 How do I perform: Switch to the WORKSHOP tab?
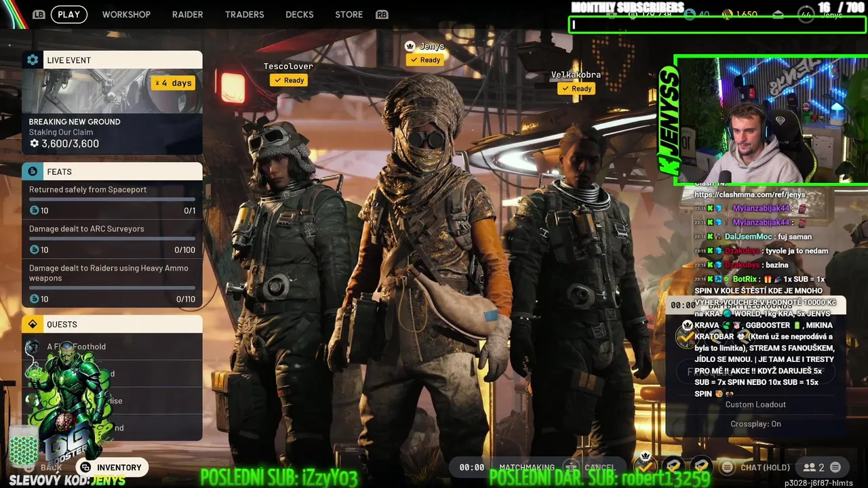point(126,14)
